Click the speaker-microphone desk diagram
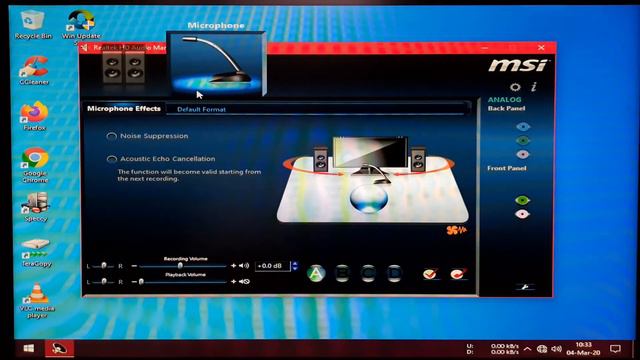 pos(372,179)
